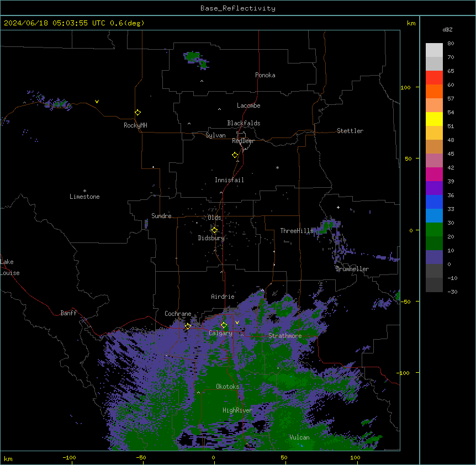Click the 50 tick on the right axis

click(x=408, y=158)
